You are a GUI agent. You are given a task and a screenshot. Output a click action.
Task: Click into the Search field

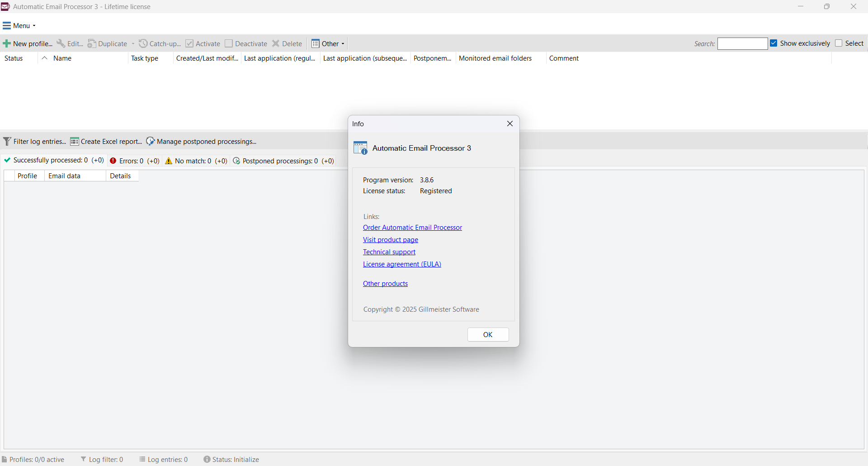click(x=742, y=43)
